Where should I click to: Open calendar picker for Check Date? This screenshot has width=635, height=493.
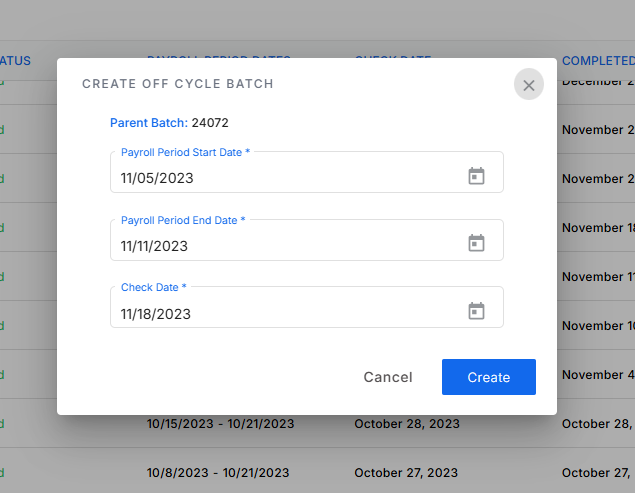coord(476,311)
